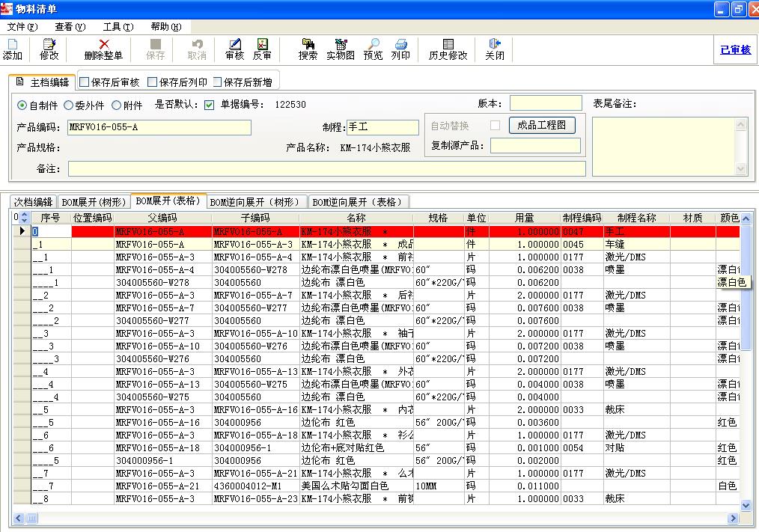759x532 pixels.
Task: Switch to the BOM逆向展开(树形) tab
Action: point(257,202)
